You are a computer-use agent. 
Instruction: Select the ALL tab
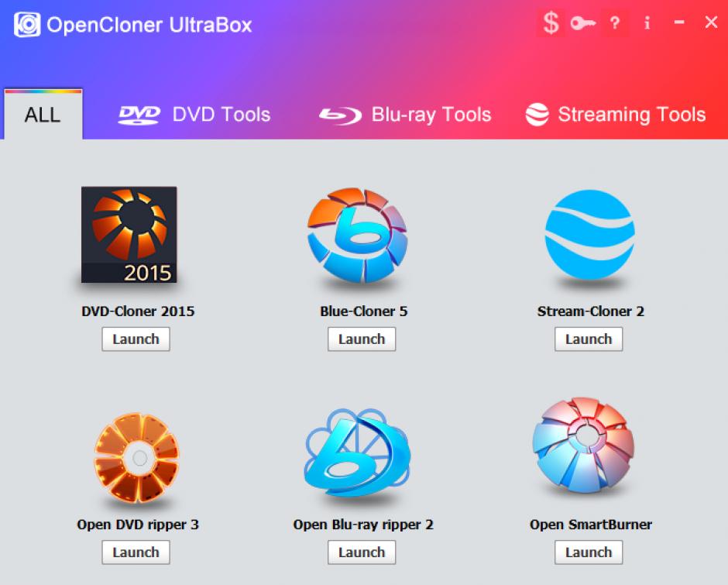[43, 115]
